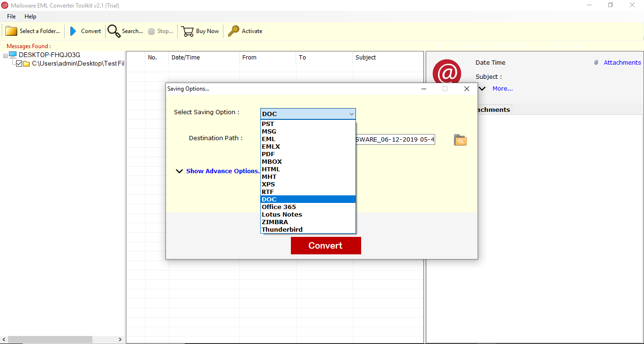Choose MBOX from saving options list
Viewport: 644px width, 344px height.
point(308,162)
